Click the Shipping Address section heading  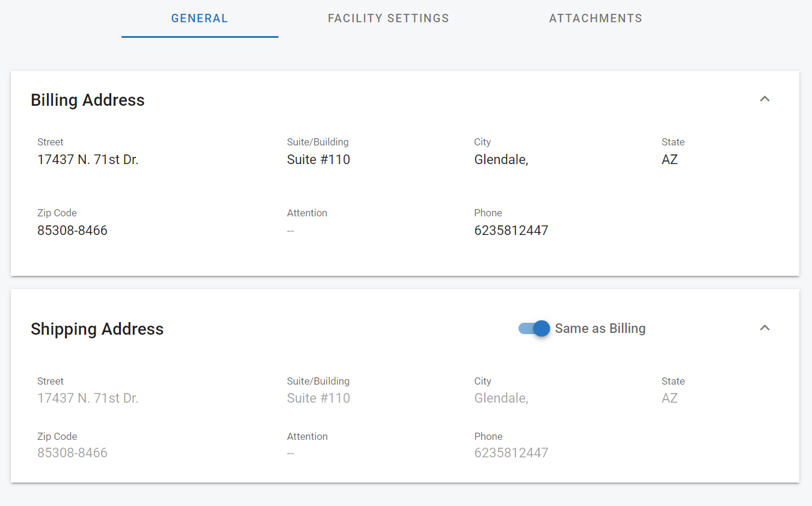97,329
